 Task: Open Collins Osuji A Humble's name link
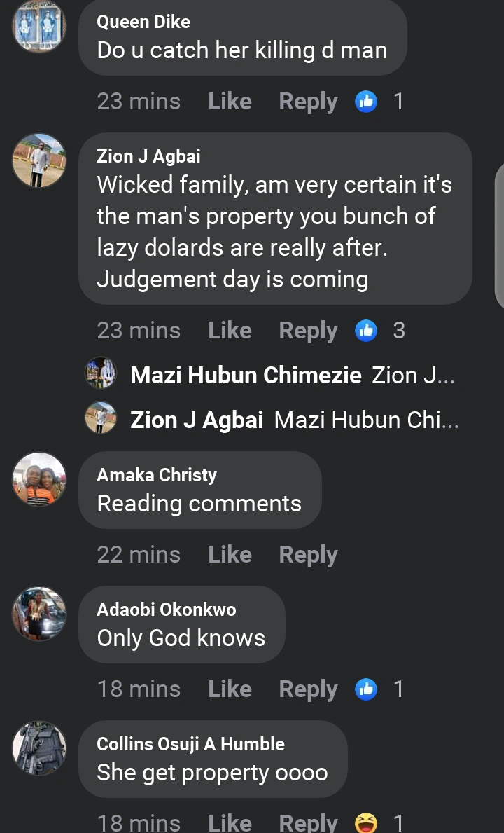pyautogui.click(x=190, y=743)
